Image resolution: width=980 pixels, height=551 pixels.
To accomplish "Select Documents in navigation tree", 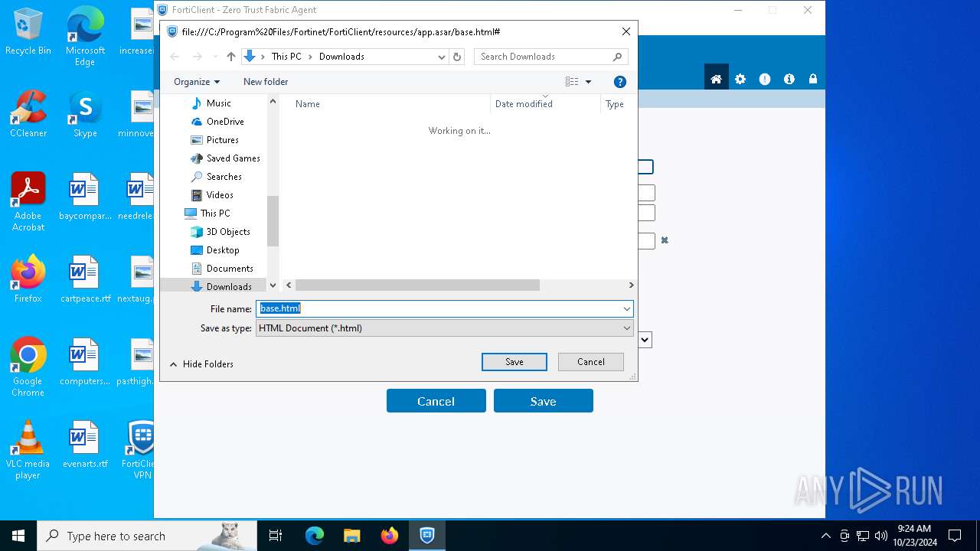I will click(x=230, y=269).
